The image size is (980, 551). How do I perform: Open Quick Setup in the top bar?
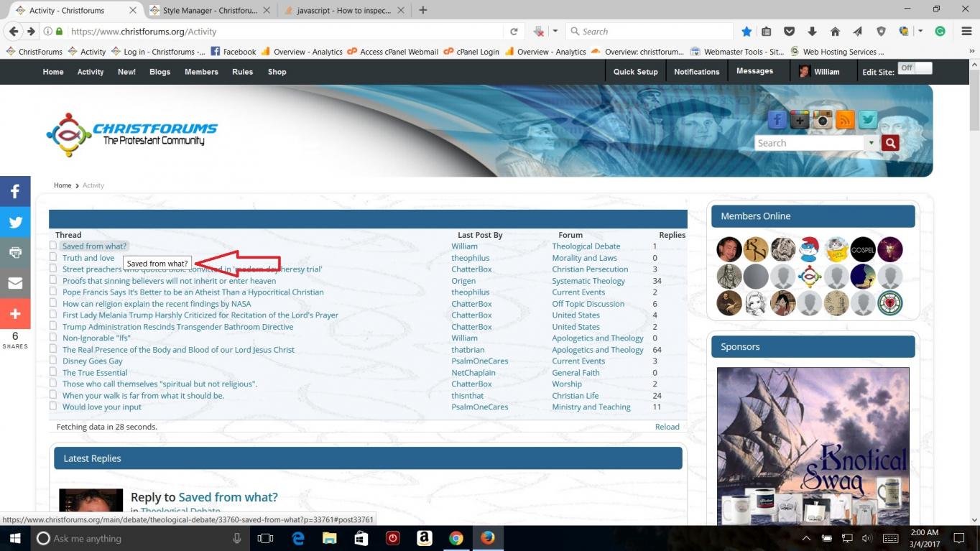click(636, 72)
